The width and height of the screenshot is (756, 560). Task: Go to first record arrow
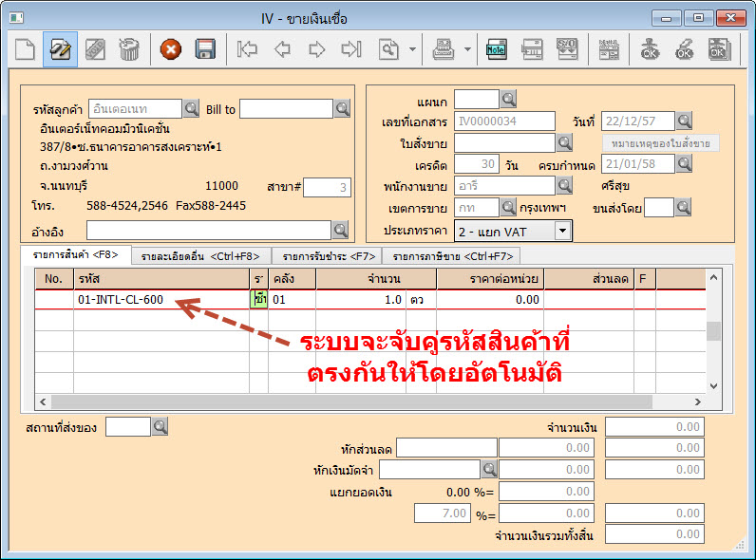click(247, 49)
